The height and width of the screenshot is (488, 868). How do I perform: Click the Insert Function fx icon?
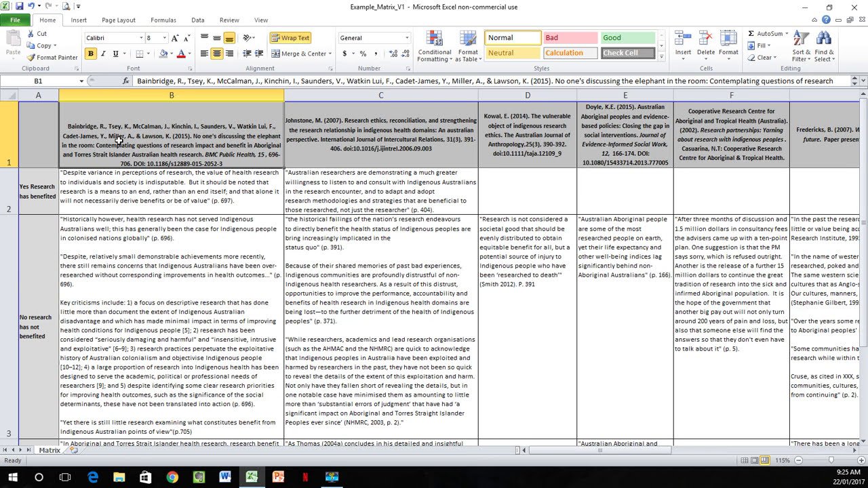(x=125, y=81)
